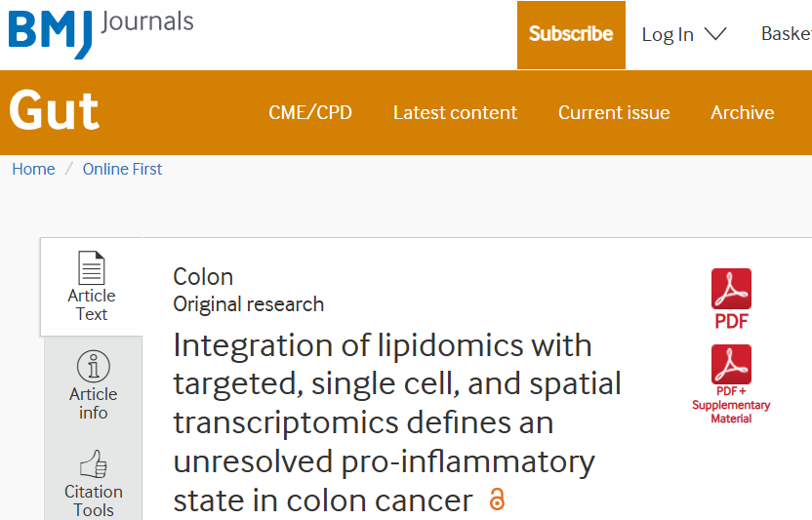Open the Archive navigation item
This screenshot has width=812, height=520.
[742, 112]
